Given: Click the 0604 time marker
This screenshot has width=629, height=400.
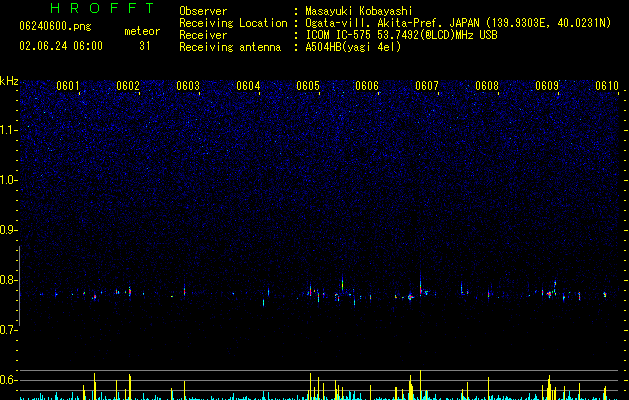Looking at the screenshot, I should coord(248,86).
